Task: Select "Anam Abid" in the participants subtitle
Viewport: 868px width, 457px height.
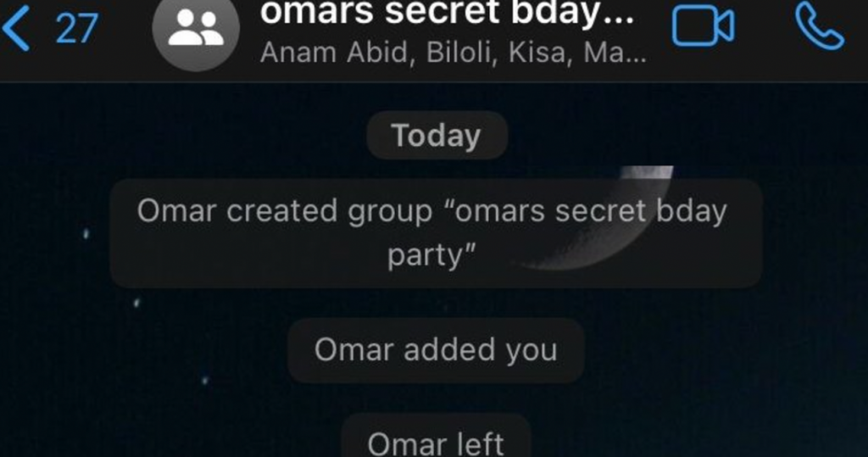Action: (x=335, y=53)
